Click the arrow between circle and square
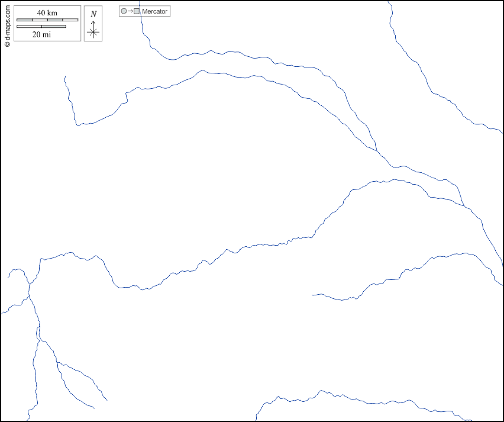504x422 pixels. click(130, 11)
